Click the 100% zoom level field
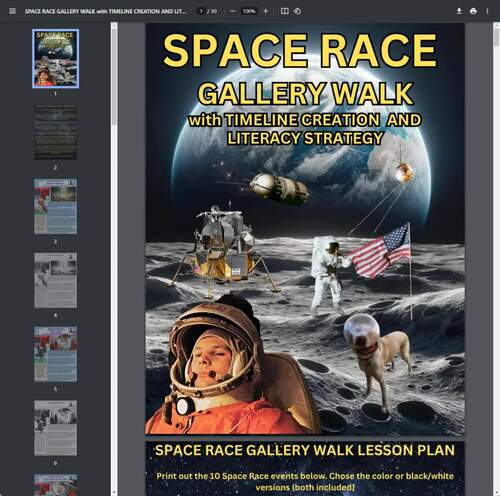Screen dimensions: 500x496 coord(249,11)
